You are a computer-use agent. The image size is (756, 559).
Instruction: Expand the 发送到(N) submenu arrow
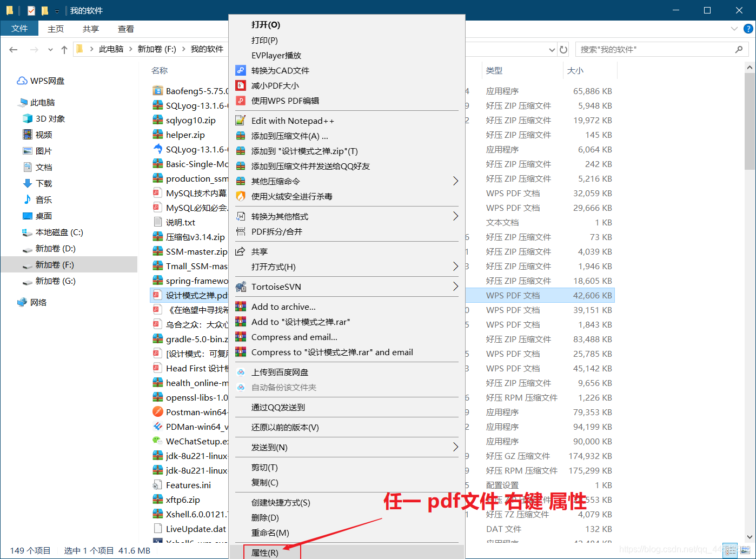tap(455, 447)
